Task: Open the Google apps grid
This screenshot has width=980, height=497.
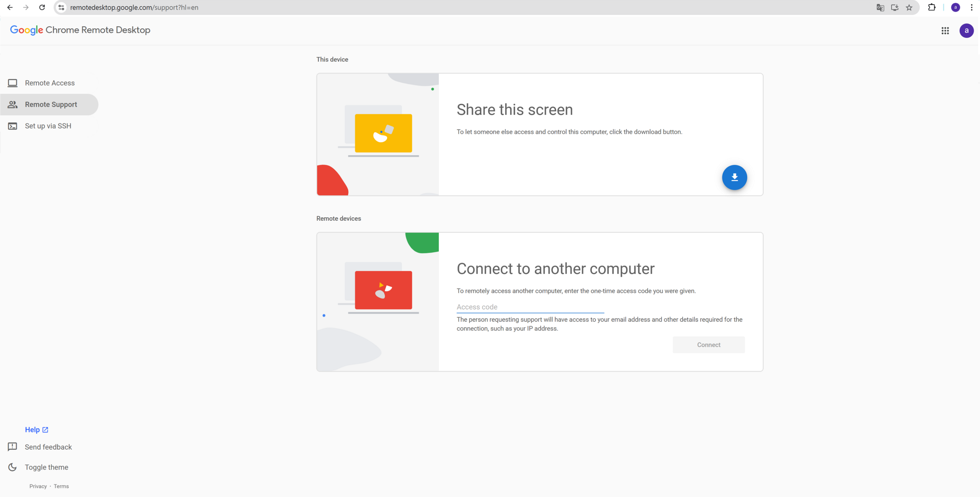Action: click(x=945, y=31)
